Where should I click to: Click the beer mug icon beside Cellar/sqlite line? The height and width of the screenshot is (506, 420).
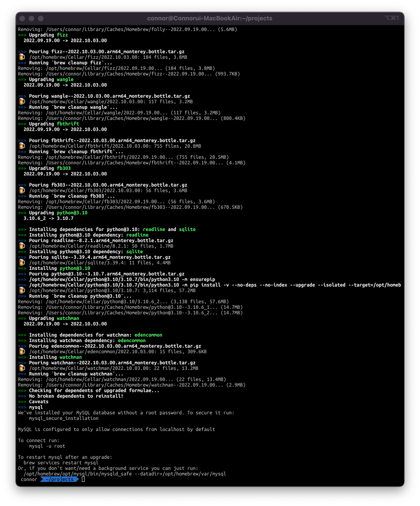(22, 262)
